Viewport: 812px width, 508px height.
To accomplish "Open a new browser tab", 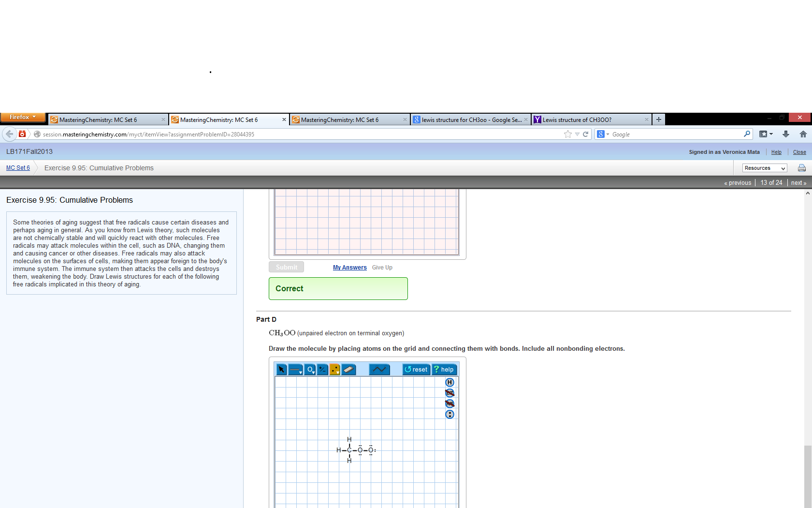I will [x=658, y=120].
